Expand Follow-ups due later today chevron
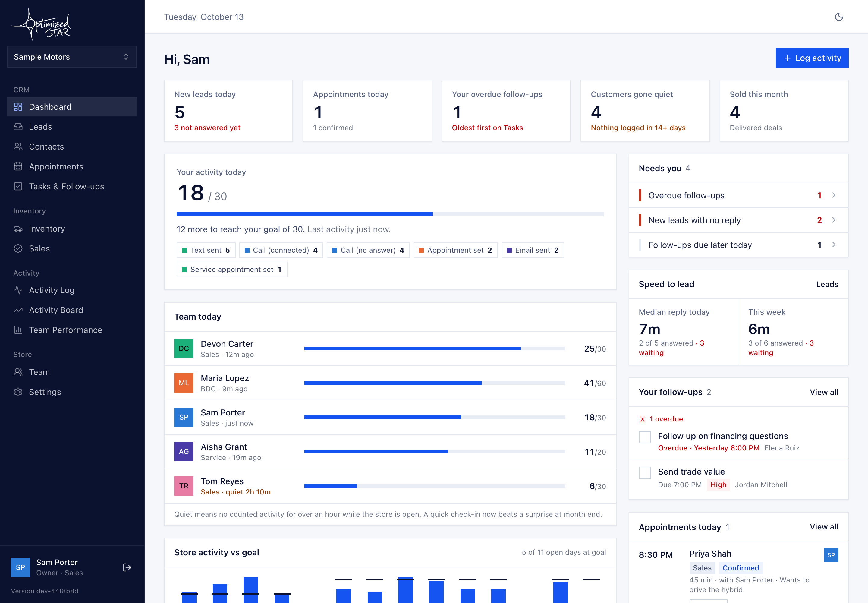Screen dimensions: 868x603 (x=834, y=245)
